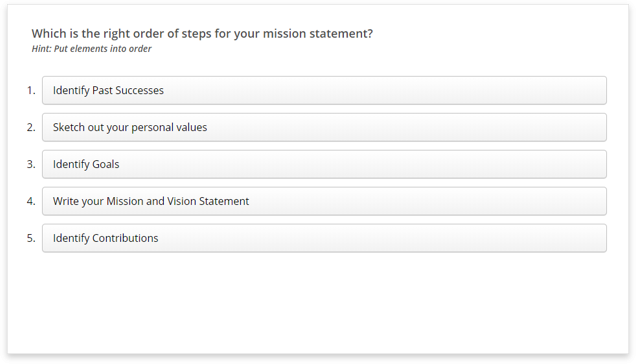The width and height of the screenshot is (636, 364).
Task: Select the 'Identify Past Successes' item
Action: 324,90
